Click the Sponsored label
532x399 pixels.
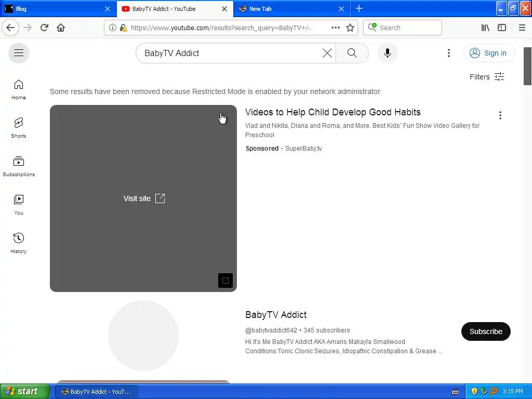(262, 148)
